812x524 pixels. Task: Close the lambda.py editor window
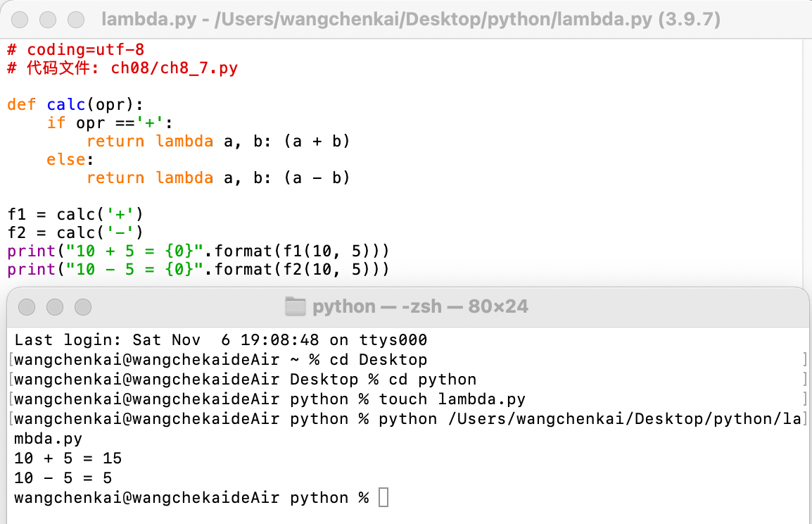[20, 20]
